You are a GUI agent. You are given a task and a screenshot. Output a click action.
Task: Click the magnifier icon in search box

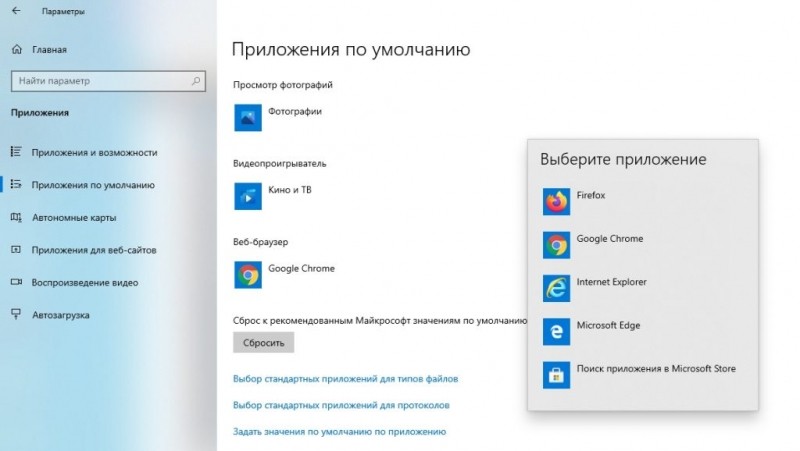196,81
